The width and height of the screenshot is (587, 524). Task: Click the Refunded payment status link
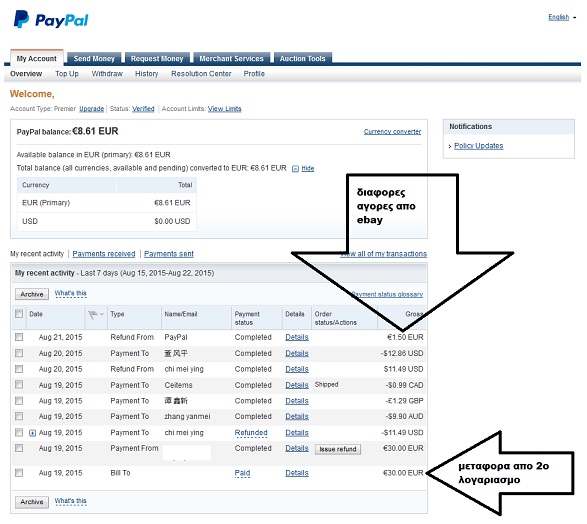251,433
